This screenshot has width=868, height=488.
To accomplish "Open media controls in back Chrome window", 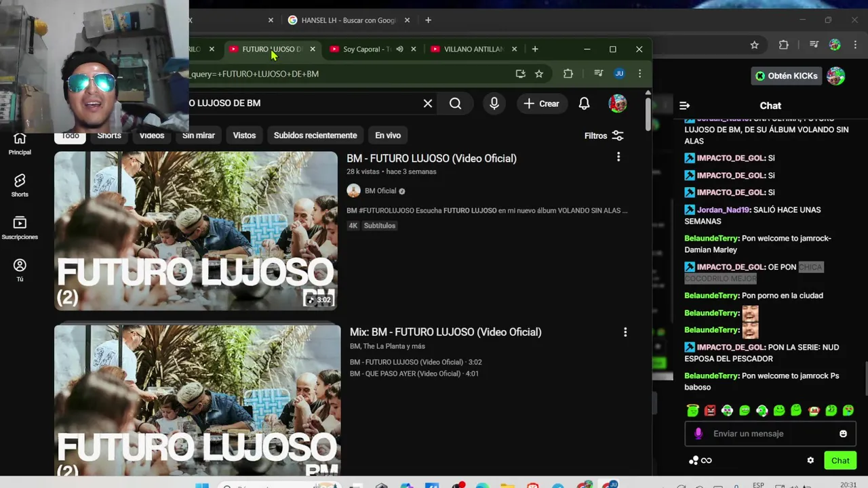I will click(x=814, y=45).
